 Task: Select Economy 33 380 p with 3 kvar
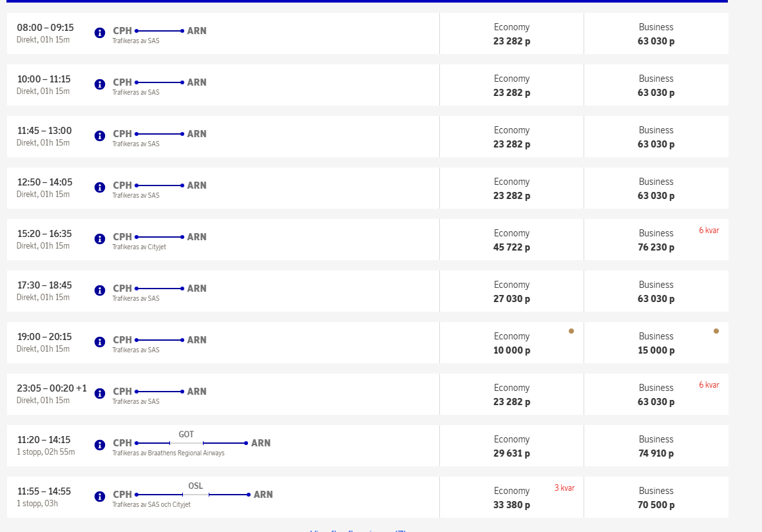point(511,498)
